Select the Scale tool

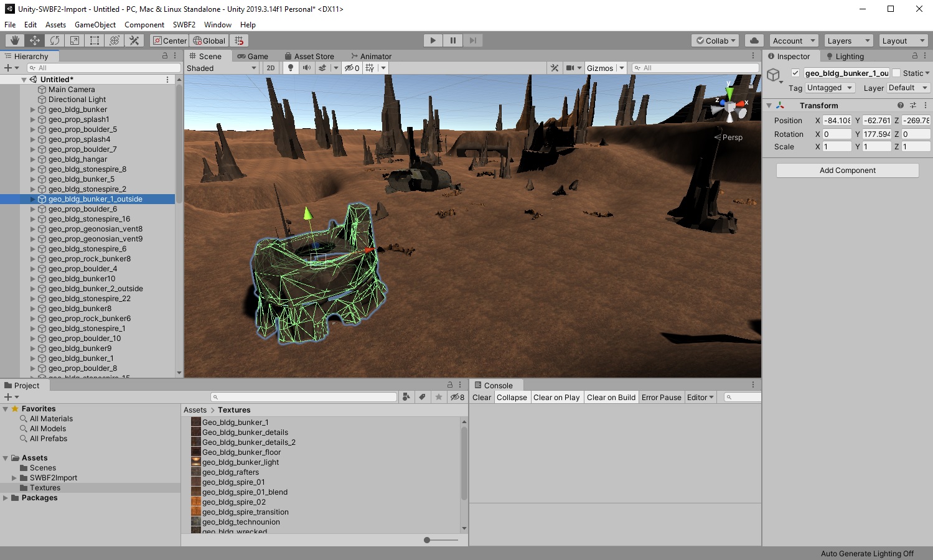click(75, 40)
